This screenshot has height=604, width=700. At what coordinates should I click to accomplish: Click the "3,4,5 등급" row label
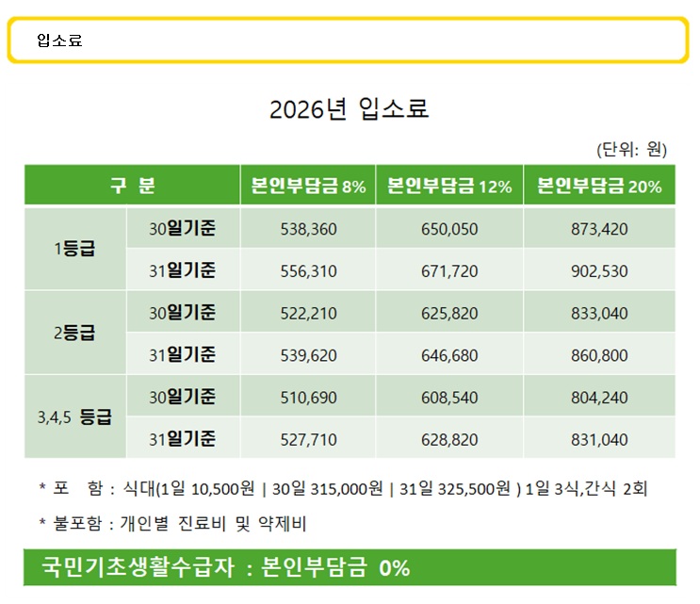[74, 416]
